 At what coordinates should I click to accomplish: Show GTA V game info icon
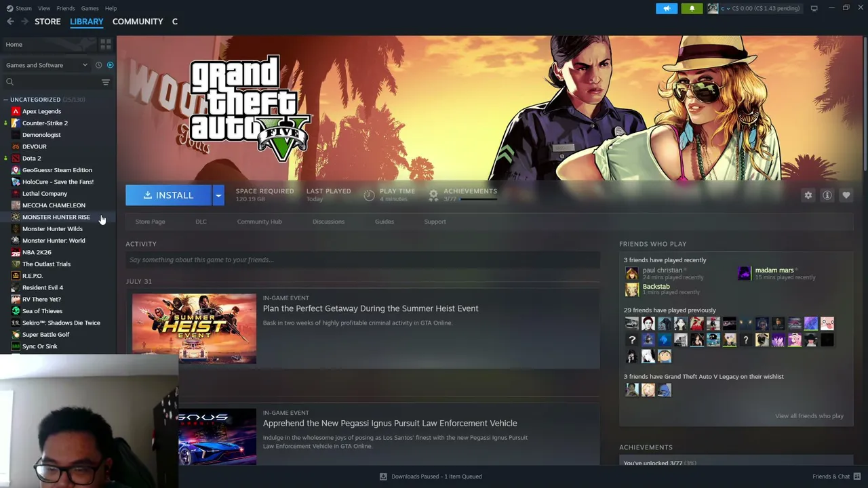click(x=827, y=195)
